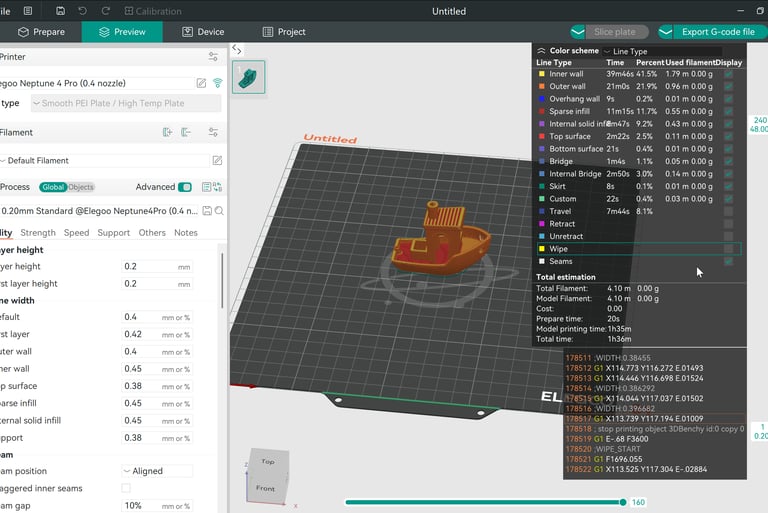Save the 0.20mm Standard process preset
This screenshot has height=513, width=768.
coord(207,211)
